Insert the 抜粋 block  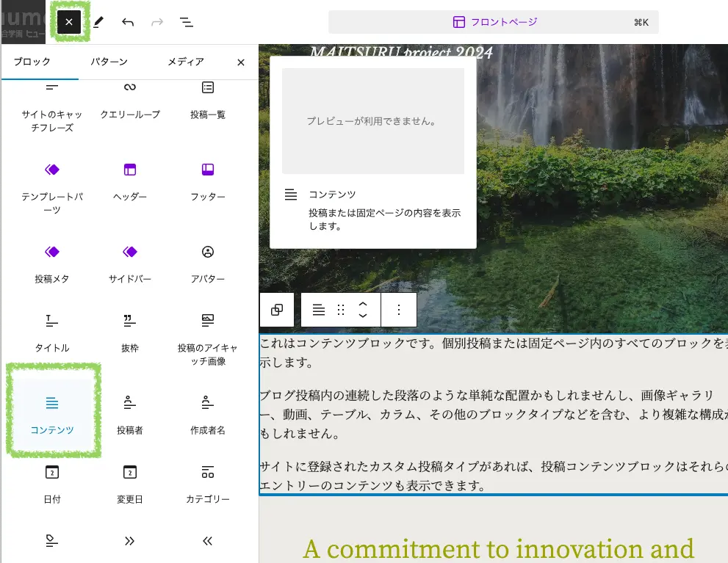pyautogui.click(x=129, y=333)
